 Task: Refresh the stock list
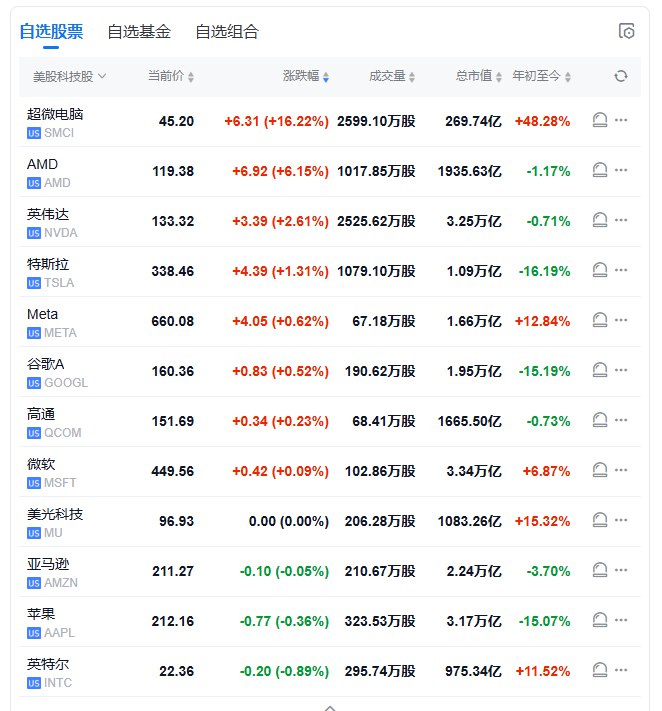click(x=621, y=76)
